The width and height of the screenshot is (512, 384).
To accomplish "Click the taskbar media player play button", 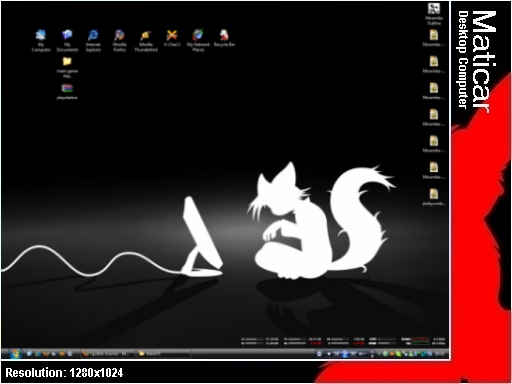I will [345, 353].
